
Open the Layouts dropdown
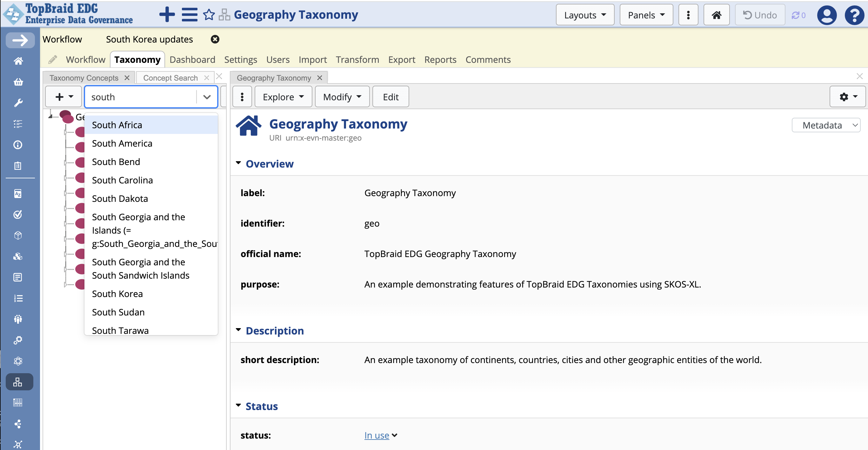(x=585, y=15)
